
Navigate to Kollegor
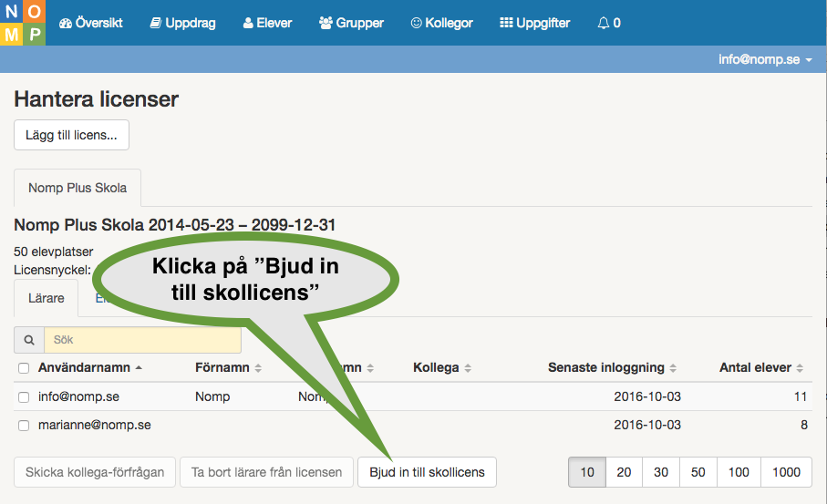(442, 23)
